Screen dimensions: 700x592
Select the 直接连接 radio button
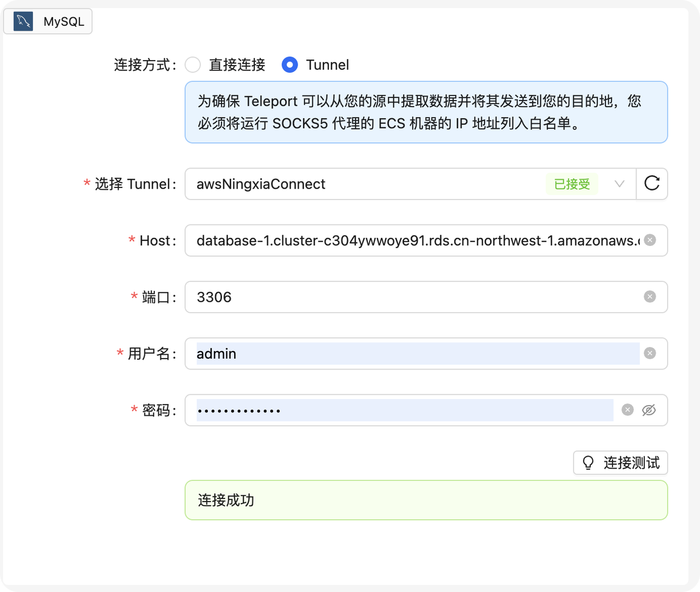[x=192, y=65]
